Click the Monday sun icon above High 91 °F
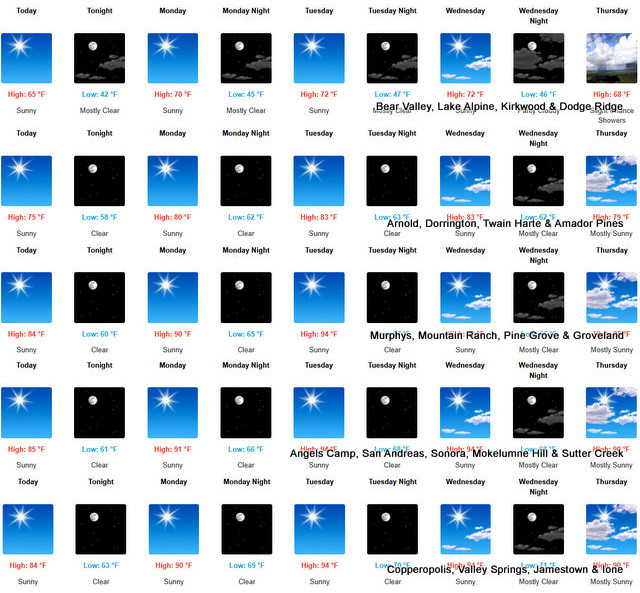This screenshot has width=640, height=593. [173, 413]
